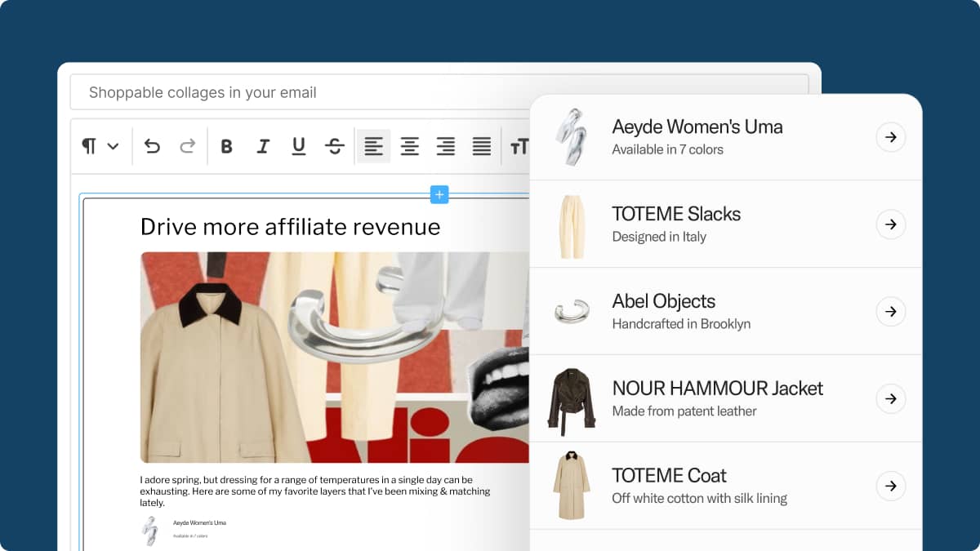Image resolution: width=980 pixels, height=551 pixels.
Task: Undo the last edit
Action: click(152, 146)
